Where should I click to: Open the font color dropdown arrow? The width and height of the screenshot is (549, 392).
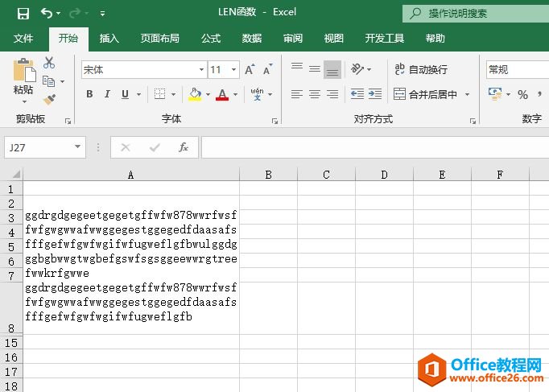(x=235, y=94)
